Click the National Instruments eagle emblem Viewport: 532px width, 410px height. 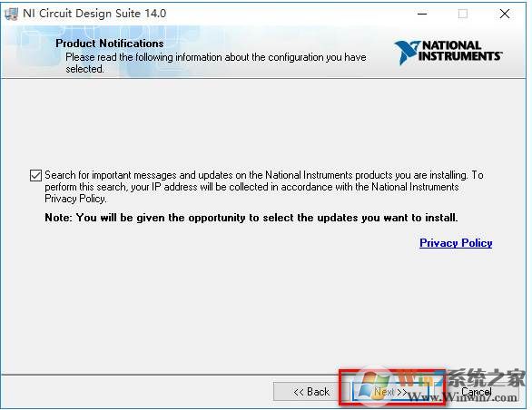tap(407, 53)
